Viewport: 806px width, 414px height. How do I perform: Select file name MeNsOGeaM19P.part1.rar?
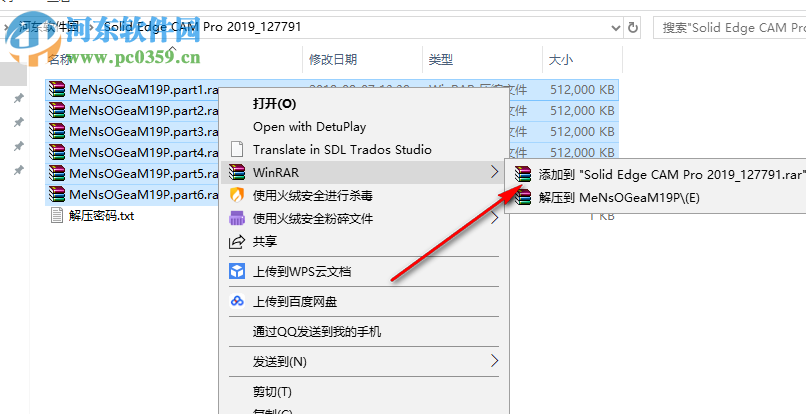click(144, 89)
